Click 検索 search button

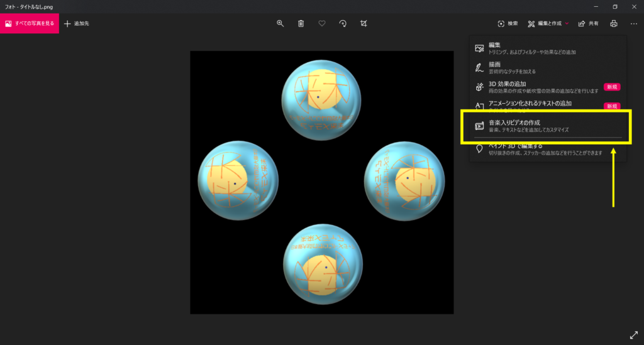(x=508, y=23)
